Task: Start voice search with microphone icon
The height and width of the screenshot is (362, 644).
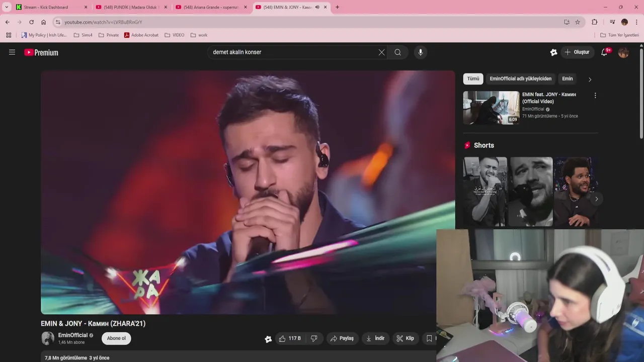Action: [421, 52]
